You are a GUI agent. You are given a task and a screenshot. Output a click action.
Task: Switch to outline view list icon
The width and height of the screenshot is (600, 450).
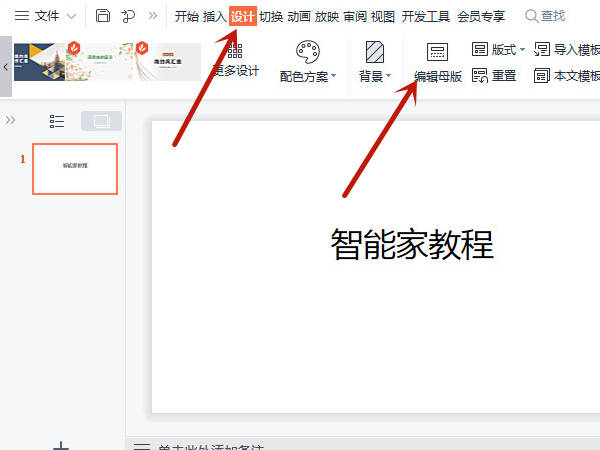tap(57, 121)
